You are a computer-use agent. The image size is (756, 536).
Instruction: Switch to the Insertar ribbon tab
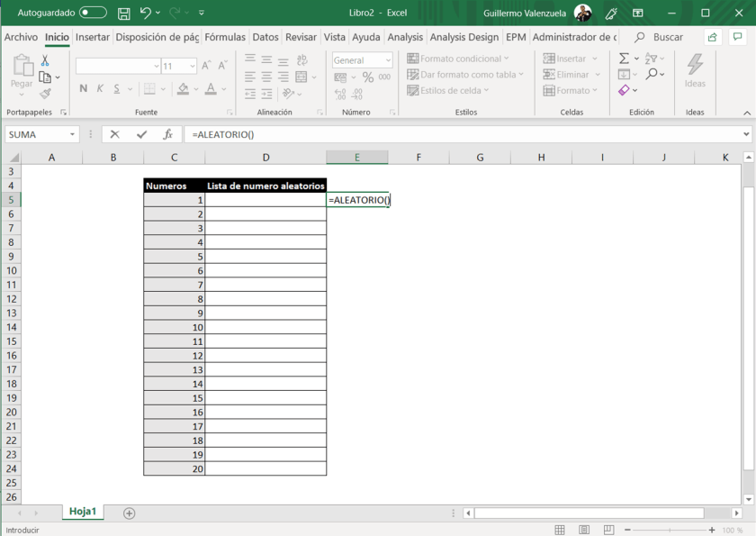[93, 37]
